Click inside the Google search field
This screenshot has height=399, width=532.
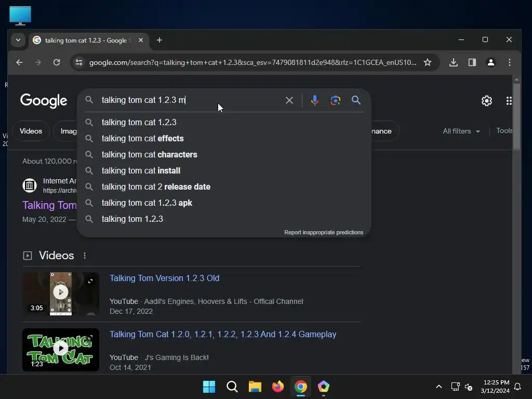point(190,100)
